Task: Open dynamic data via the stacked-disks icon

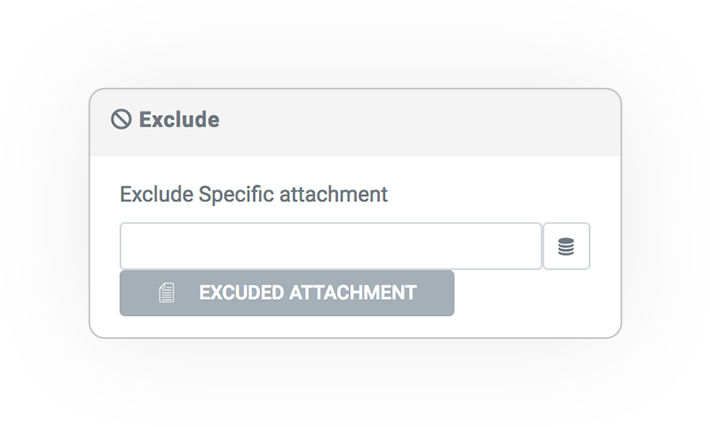Action: click(x=566, y=246)
